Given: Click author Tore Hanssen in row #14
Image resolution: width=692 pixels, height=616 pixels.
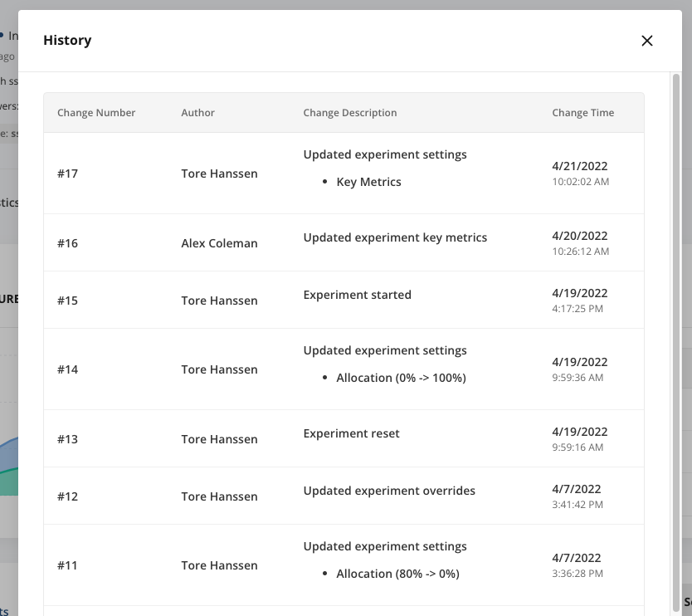Looking at the screenshot, I should pyautogui.click(x=219, y=369).
